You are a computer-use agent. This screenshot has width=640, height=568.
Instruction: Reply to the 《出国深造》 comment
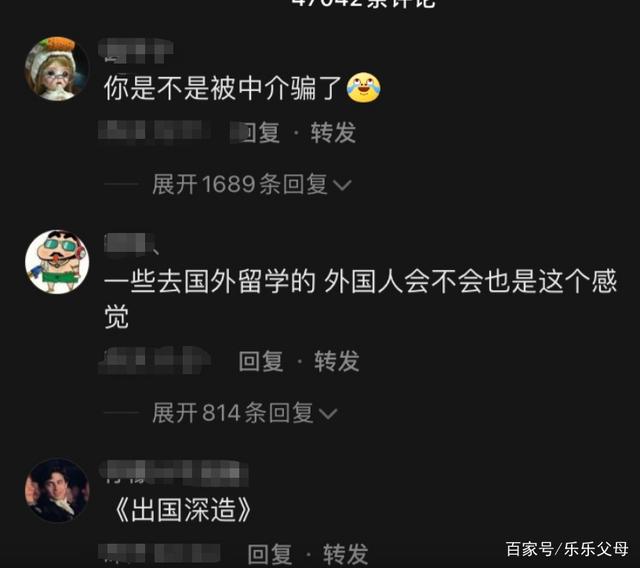tap(270, 554)
